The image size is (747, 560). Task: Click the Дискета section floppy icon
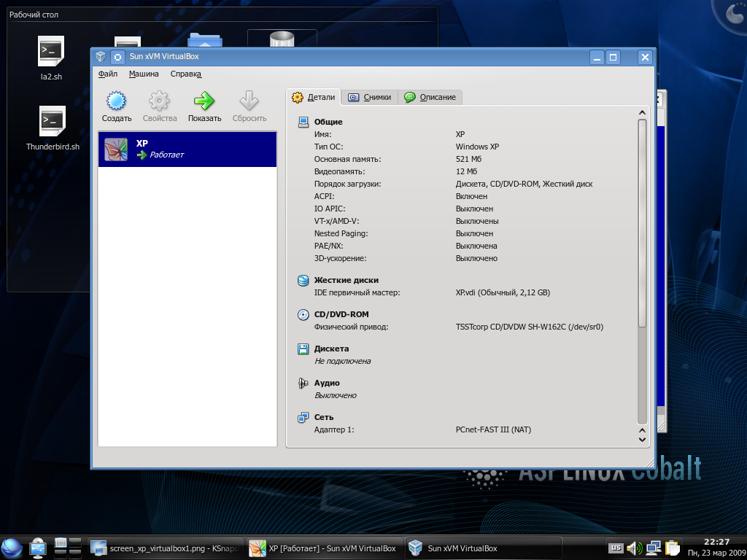(303, 349)
